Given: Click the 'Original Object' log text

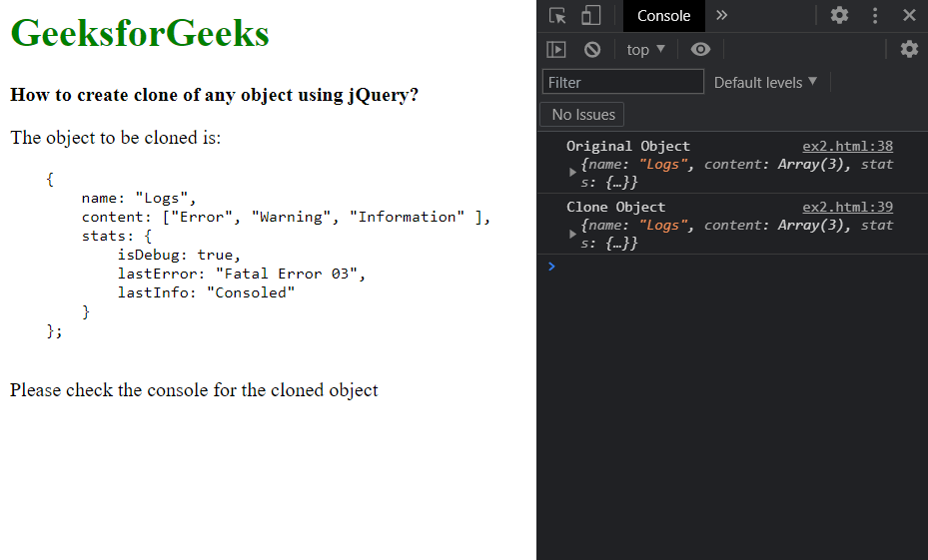Looking at the screenshot, I should point(628,146).
